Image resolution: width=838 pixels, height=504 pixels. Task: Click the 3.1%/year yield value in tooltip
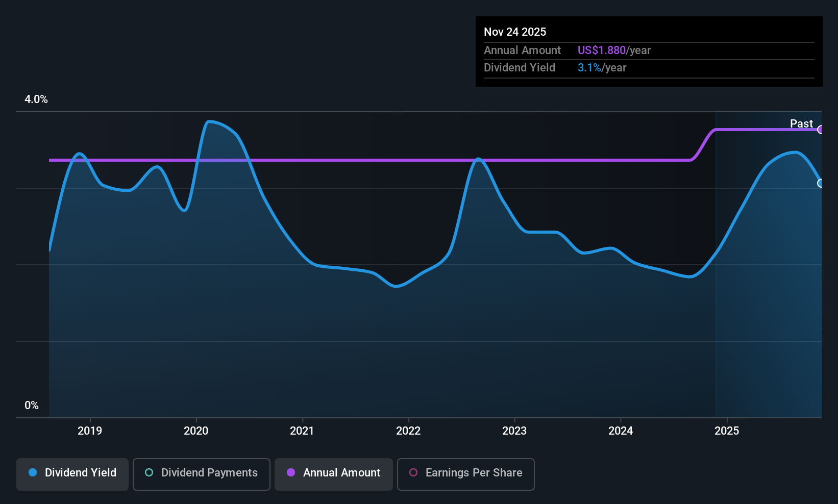click(x=602, y=67)
